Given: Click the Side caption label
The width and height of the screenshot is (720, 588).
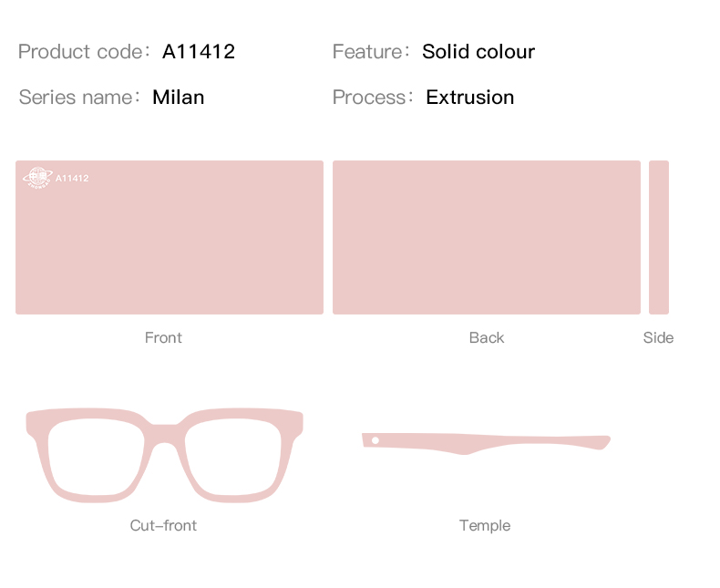Looking at the screenshot, I should coord(658,337).
